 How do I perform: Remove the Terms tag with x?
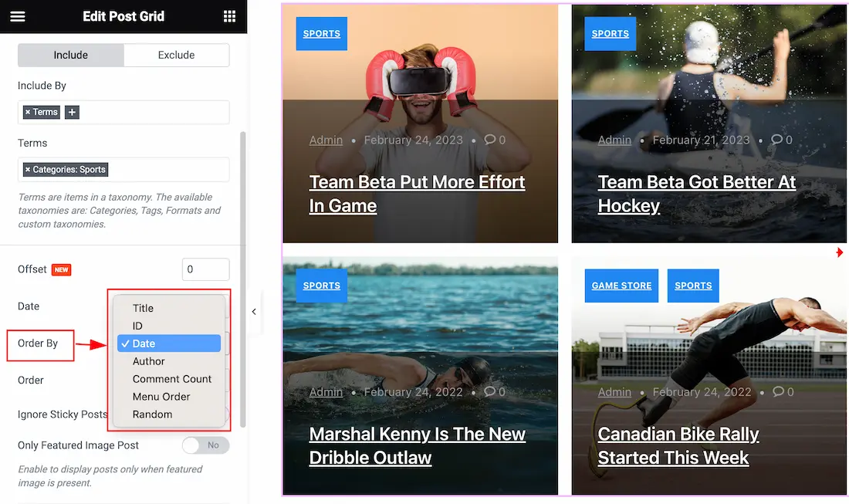pyautogui.click(x=28, y=112)
